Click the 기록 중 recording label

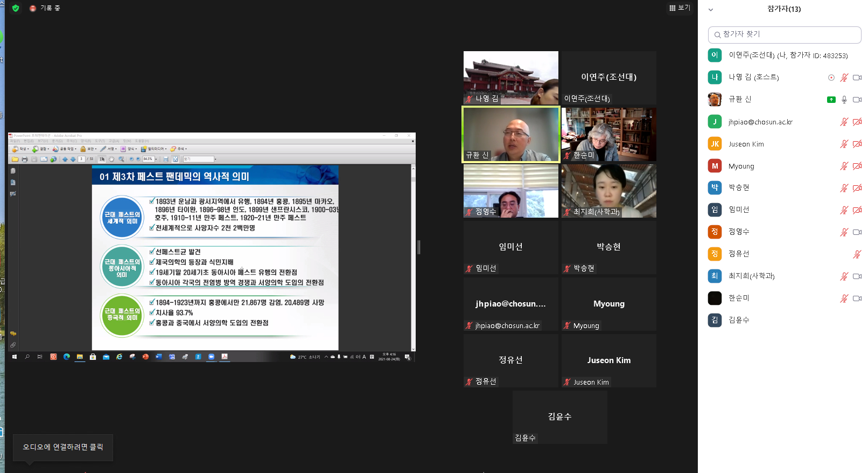coord(50,8)
